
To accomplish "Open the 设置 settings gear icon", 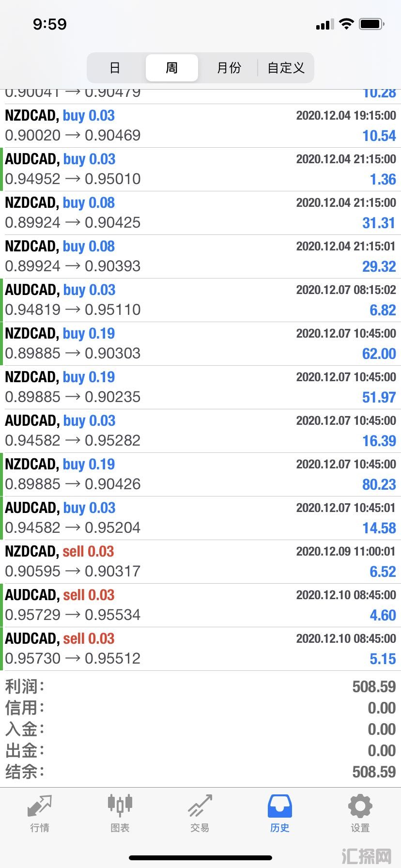I will tap(360, 806).
